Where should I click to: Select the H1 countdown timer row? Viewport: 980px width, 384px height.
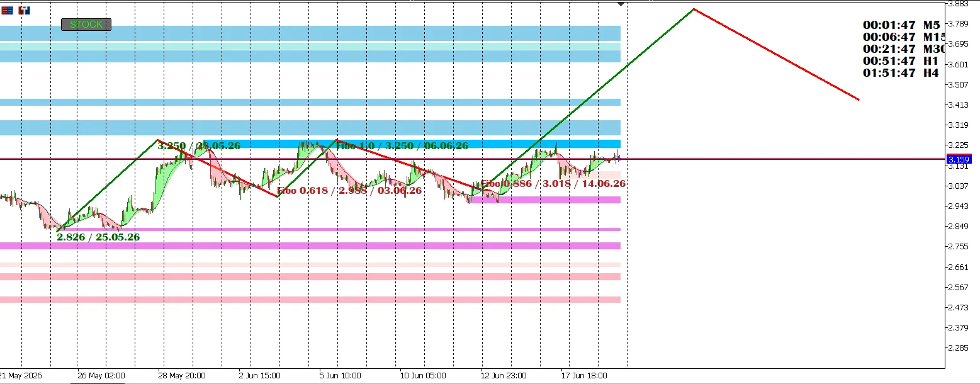tap(901, 61)
